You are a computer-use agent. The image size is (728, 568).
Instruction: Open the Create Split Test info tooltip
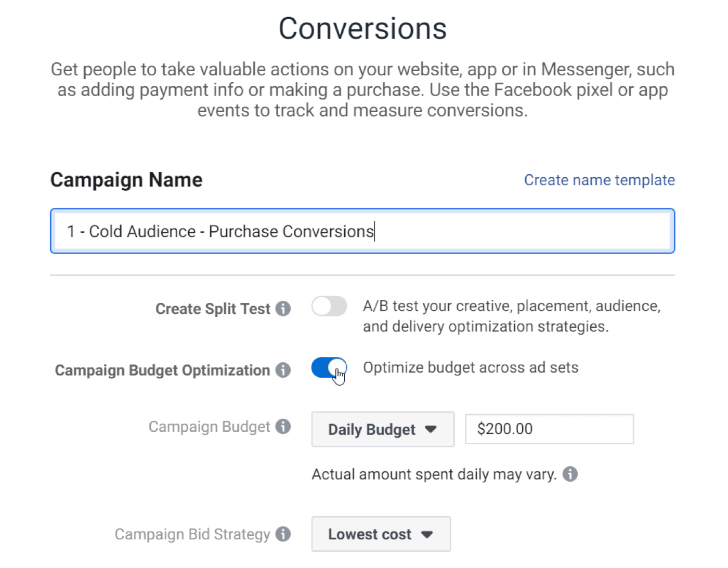click(x=283, y=308)
